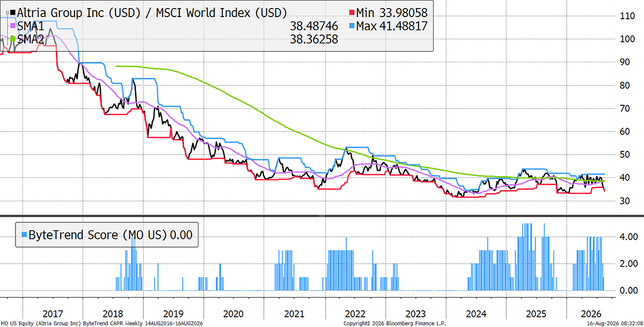Click the 2024 year label on time axis

tap(476, 313)
